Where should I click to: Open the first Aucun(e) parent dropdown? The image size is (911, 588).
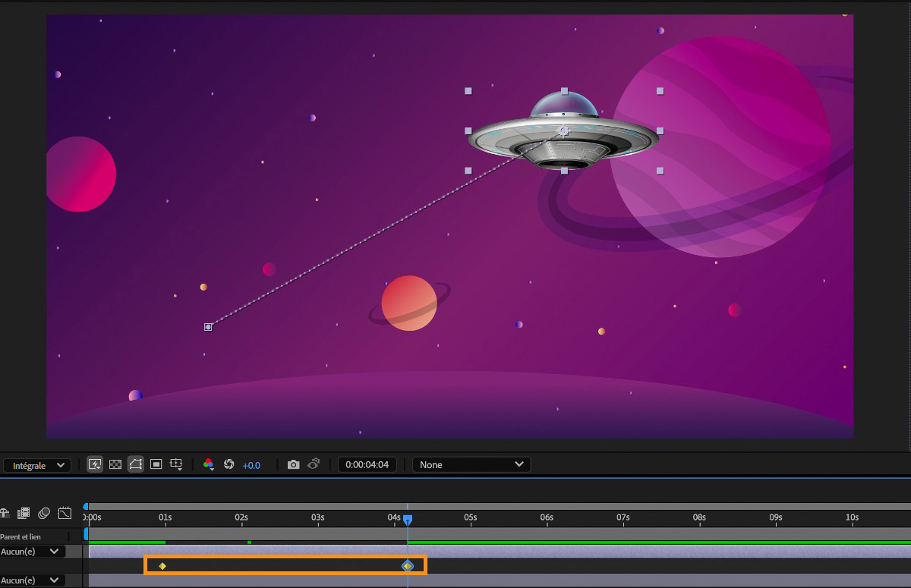[x=31, y=552]
